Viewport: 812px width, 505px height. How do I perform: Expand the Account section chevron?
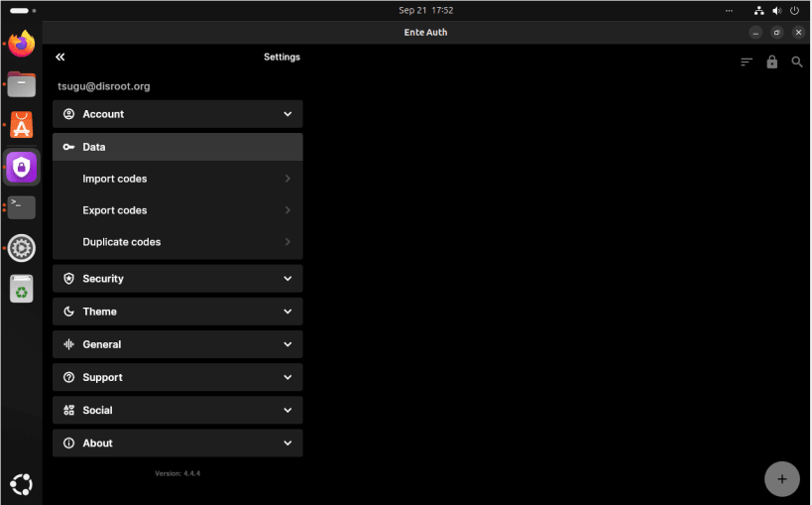click(288, 114)
